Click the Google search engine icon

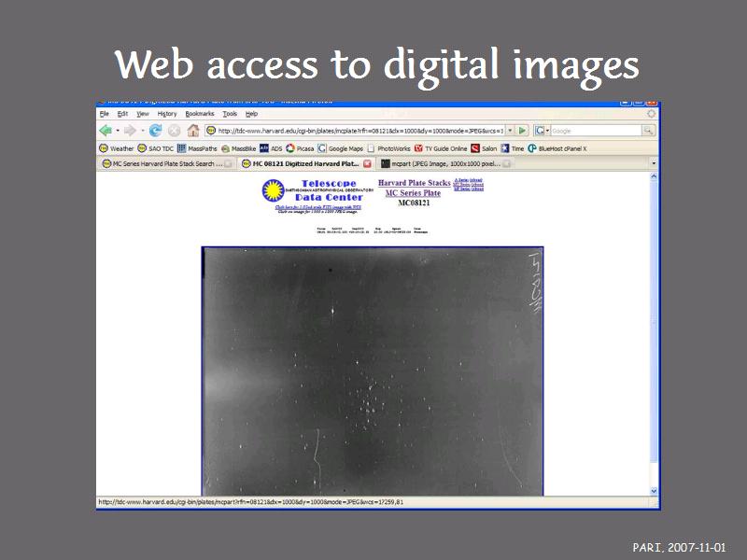pos(540,130)
